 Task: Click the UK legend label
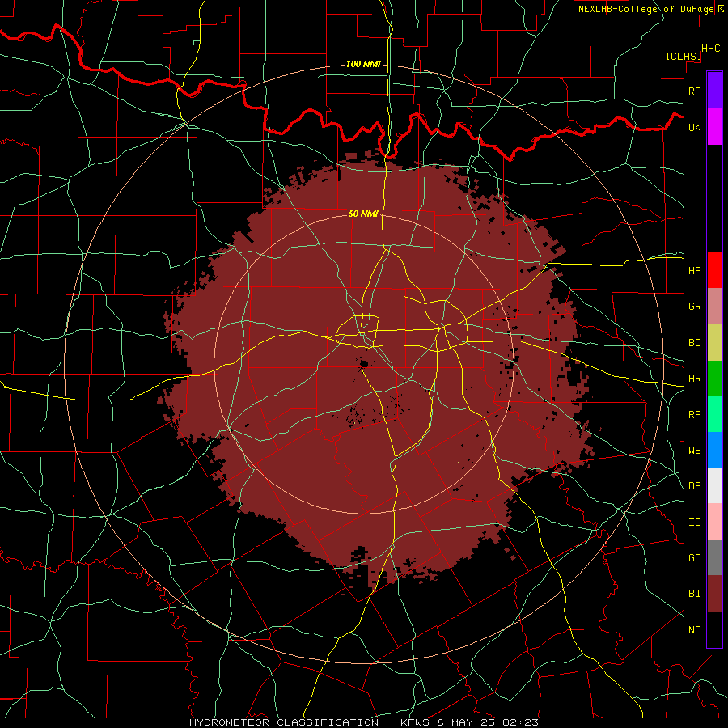click(x=694, y=127)
